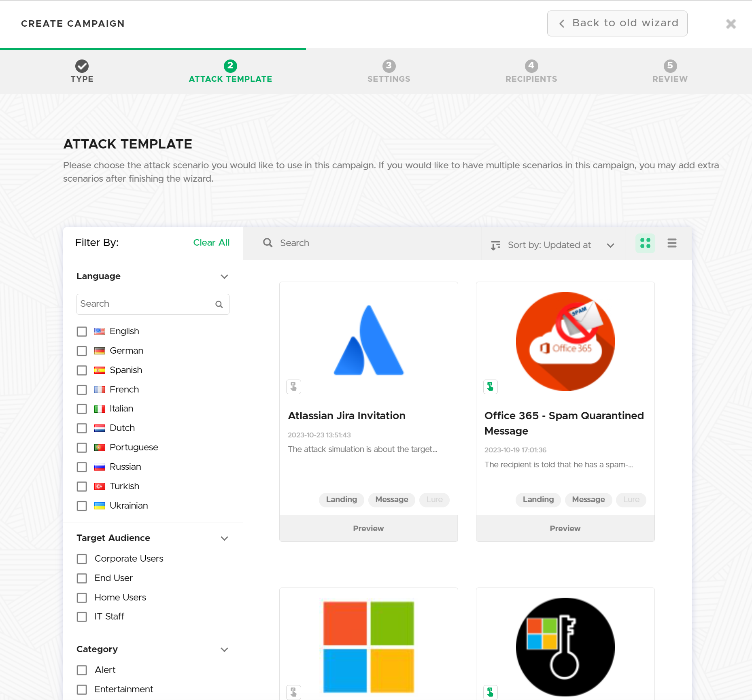This screenshot has height=700, width=752.
Task: Tick the IT Staff audience checkbox
Action: [x=82, y=617]
